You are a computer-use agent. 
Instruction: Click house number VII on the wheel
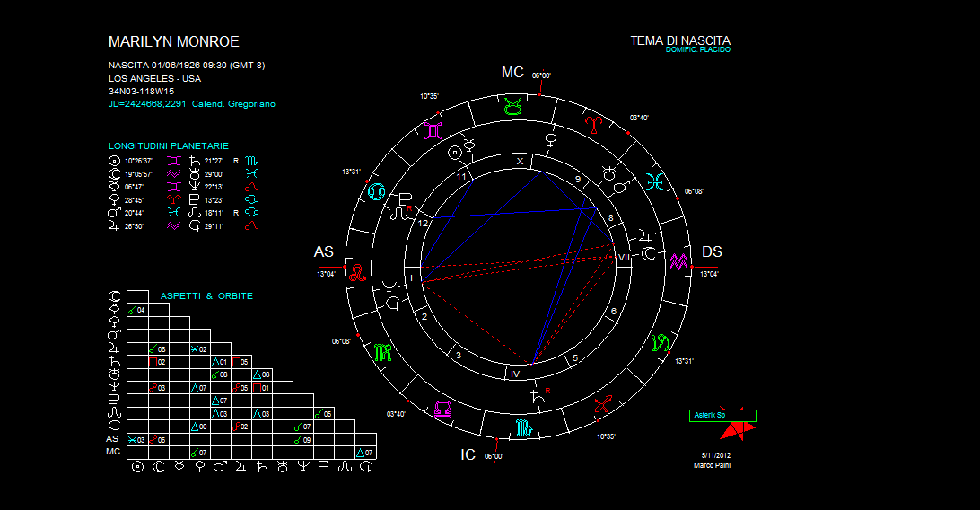624,257
